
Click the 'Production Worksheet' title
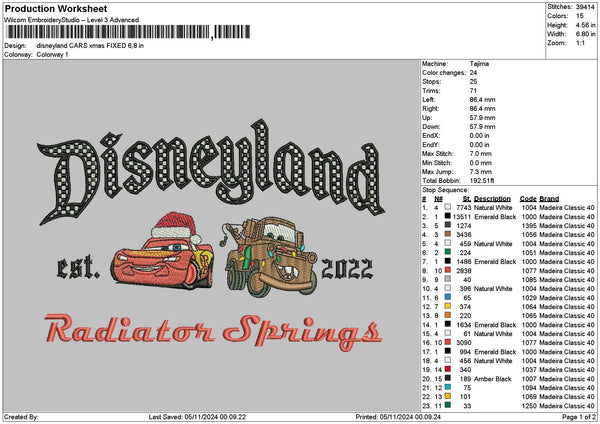(x=56, y=9)
